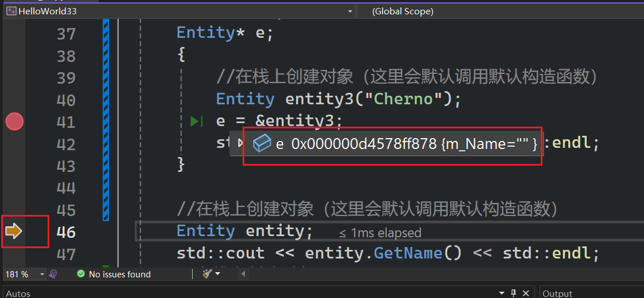Toggle the breakpoint on line 41
The image size is (644, 298).
14,121
